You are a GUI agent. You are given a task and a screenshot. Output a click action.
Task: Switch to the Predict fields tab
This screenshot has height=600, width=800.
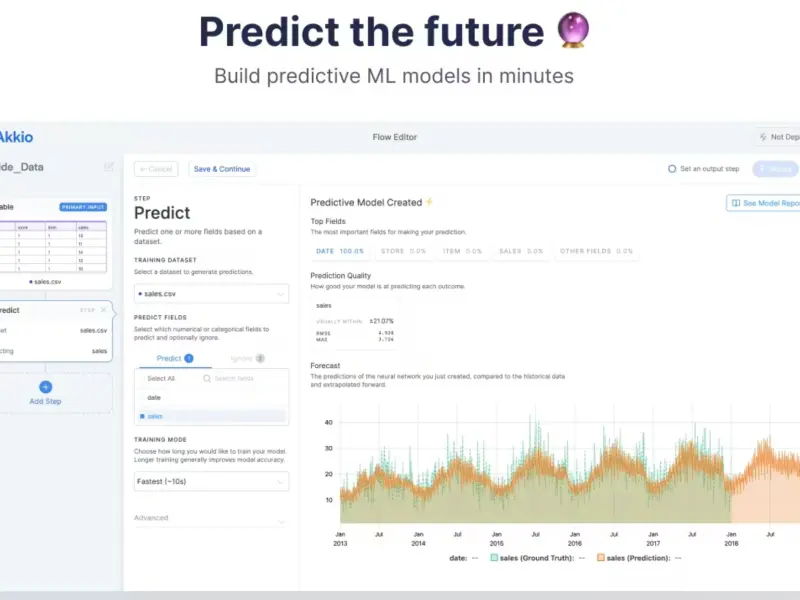[x=174, y=358]
